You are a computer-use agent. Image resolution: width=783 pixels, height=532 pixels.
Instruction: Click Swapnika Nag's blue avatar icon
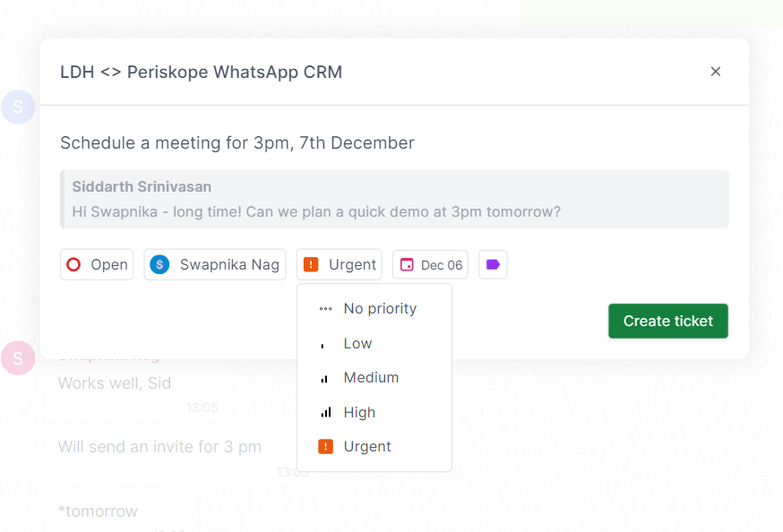[x=159, y=264]
